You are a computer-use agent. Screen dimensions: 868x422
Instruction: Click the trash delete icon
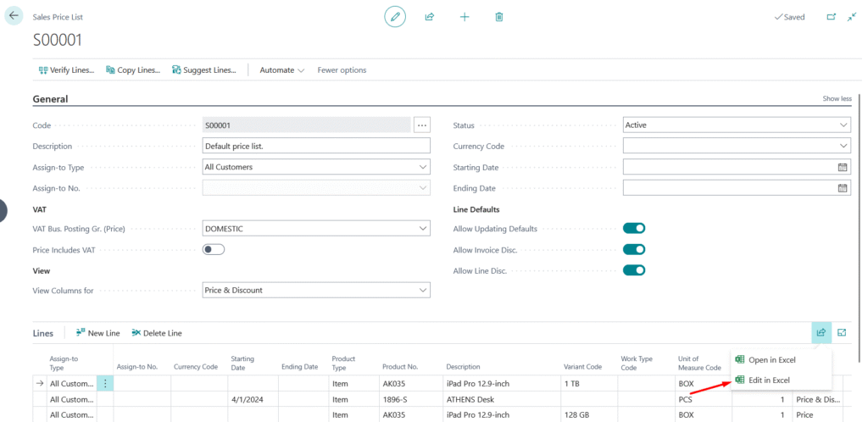[x=499, y=17]
